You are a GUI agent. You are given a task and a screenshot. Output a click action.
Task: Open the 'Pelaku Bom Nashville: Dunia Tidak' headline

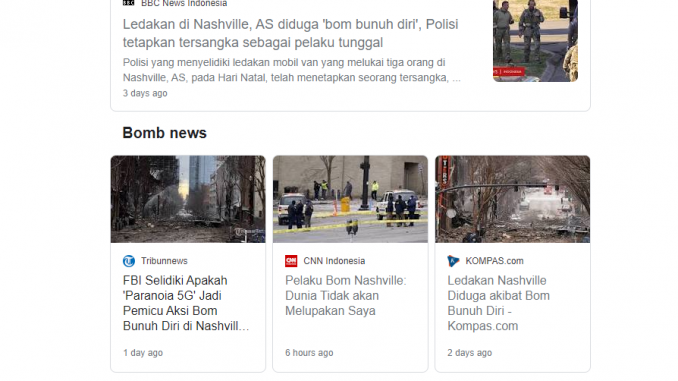click(x=346, y=296)
